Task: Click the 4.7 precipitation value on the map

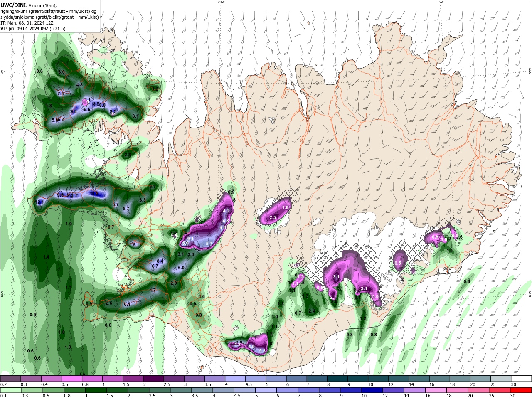Action: (153, 290)
